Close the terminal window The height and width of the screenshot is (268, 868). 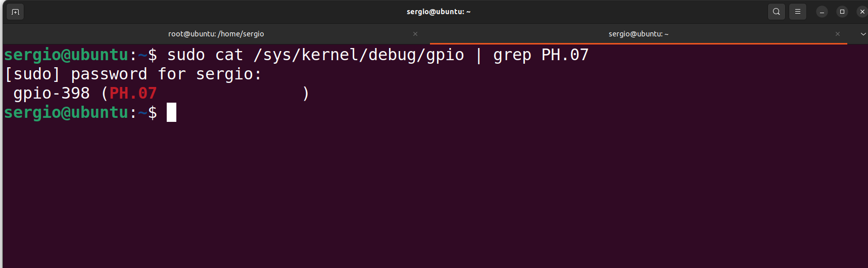862,12
